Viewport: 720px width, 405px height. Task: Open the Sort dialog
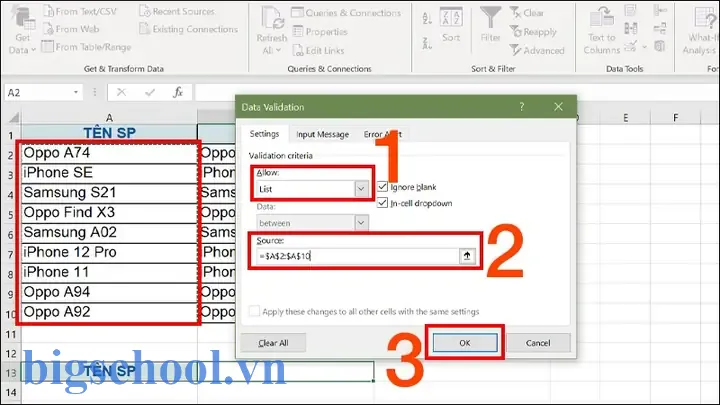pos(450,25)
